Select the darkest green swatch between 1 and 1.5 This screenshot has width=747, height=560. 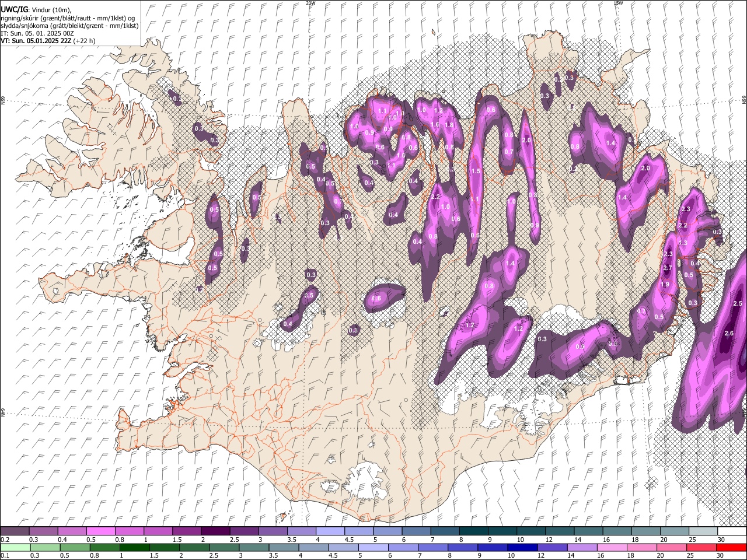click(134, 547)
